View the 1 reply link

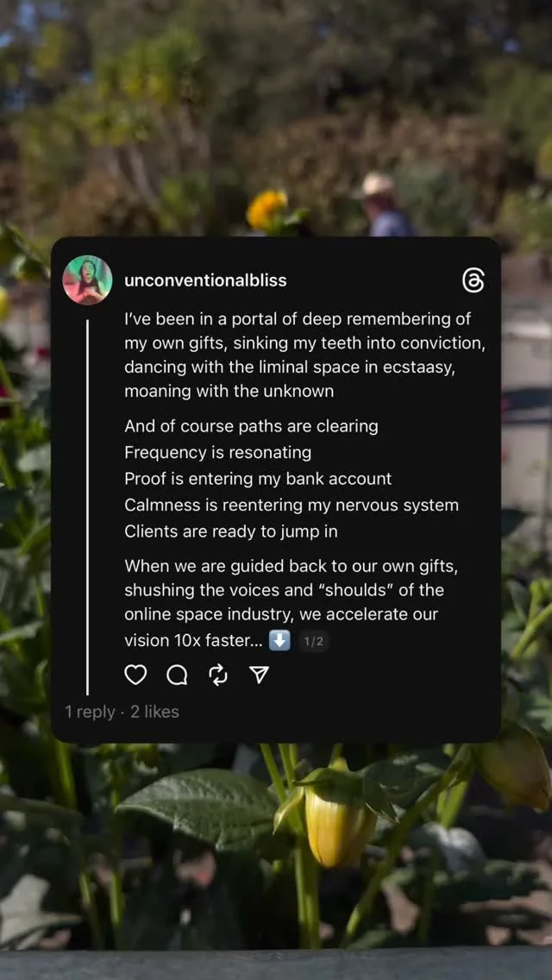(x=90, y=712)
